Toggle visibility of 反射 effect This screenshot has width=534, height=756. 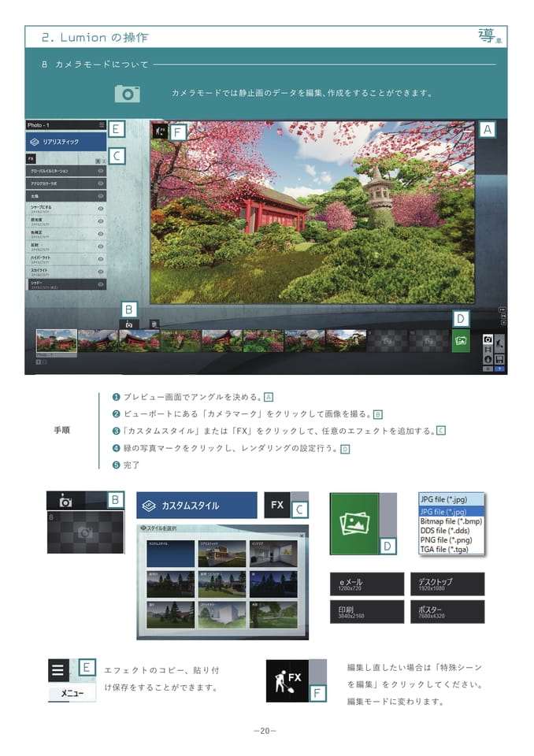[x=101, y=246]
